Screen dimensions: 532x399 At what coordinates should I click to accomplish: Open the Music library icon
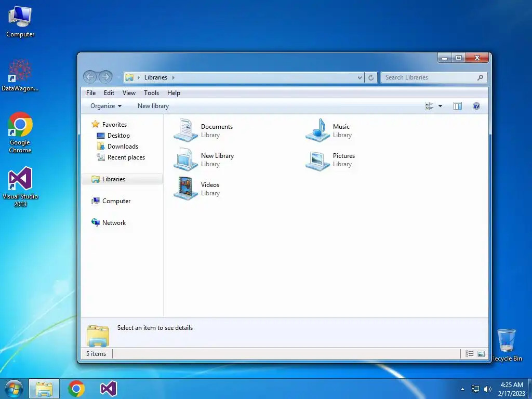click(x=317, y=130)
